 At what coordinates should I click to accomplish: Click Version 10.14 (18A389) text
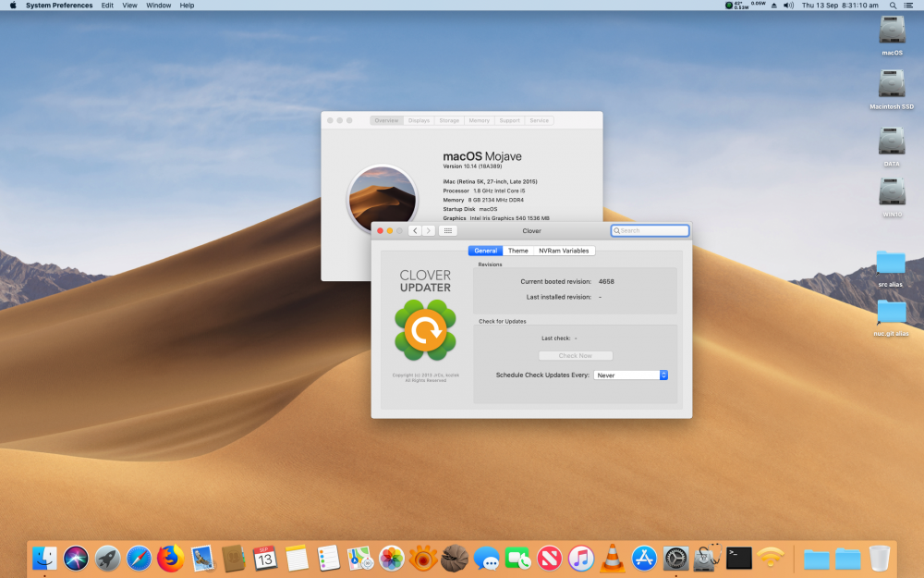pyautogui.click(x=472, y=166)
